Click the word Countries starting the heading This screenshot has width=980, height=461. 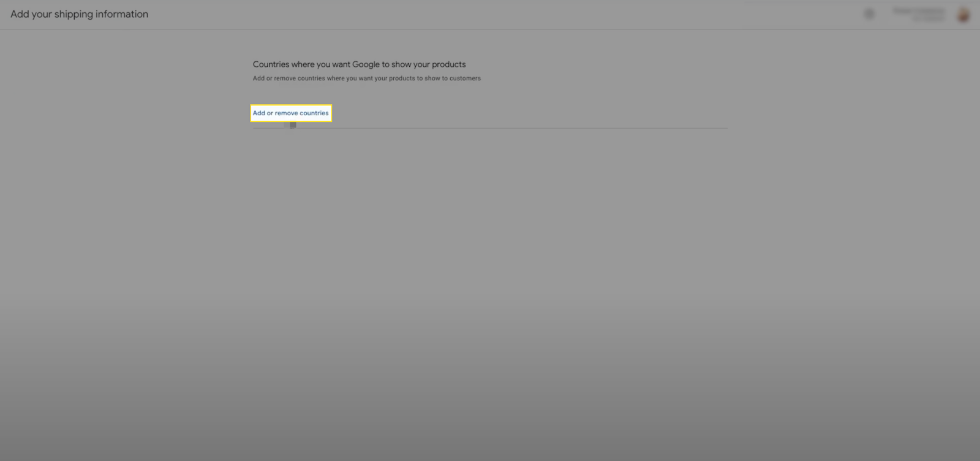(271, 64)
